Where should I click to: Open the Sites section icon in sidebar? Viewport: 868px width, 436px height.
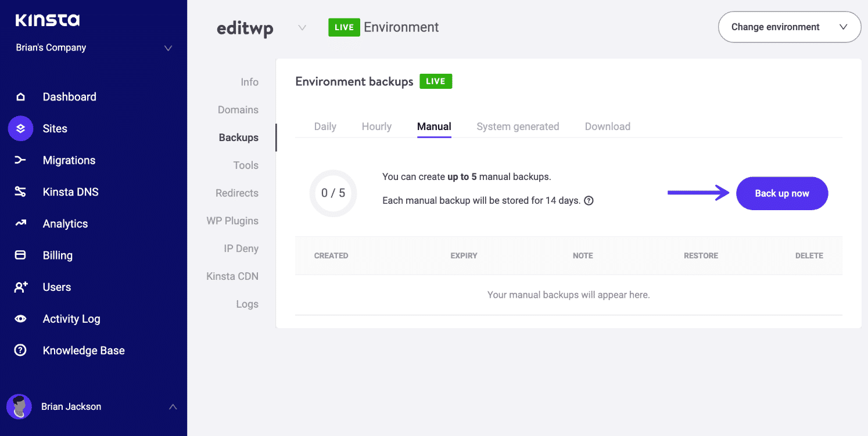click(20, 128)
